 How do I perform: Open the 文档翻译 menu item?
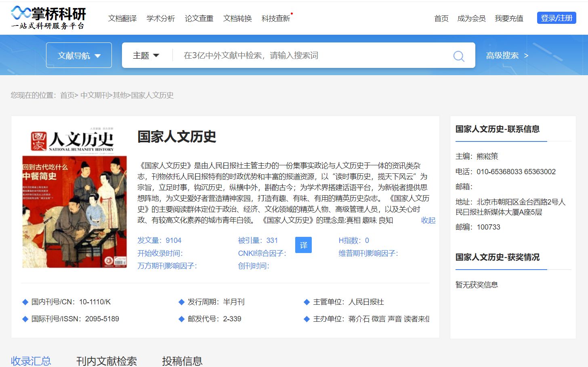[x=122, y=19]
